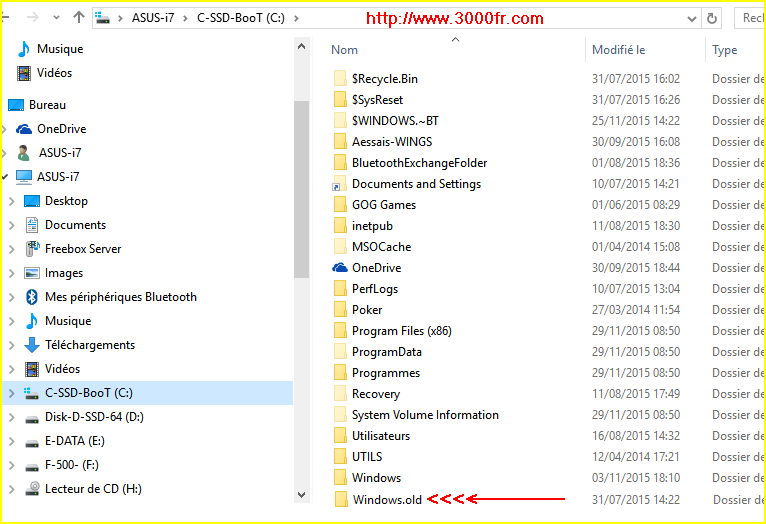Select the inetpub folder name
766x524 pixels.
click(372, 226)
